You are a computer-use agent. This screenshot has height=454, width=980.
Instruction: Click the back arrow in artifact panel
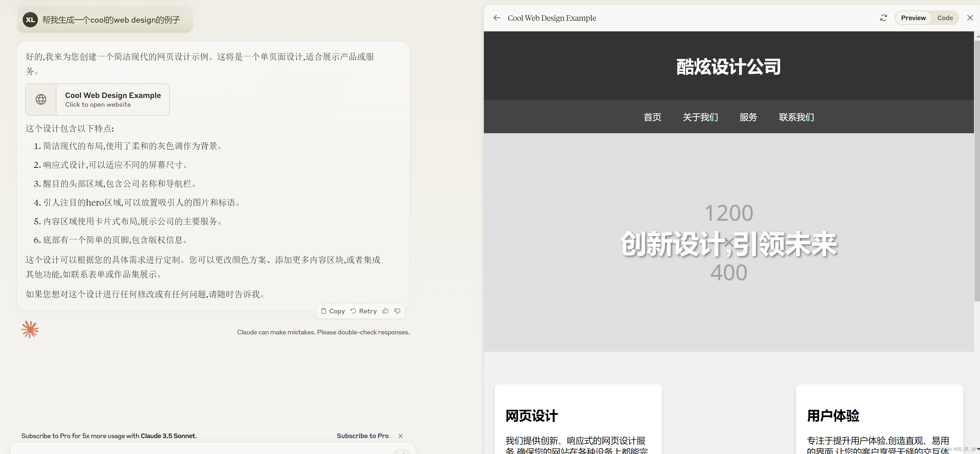click(x=496, y=18)
